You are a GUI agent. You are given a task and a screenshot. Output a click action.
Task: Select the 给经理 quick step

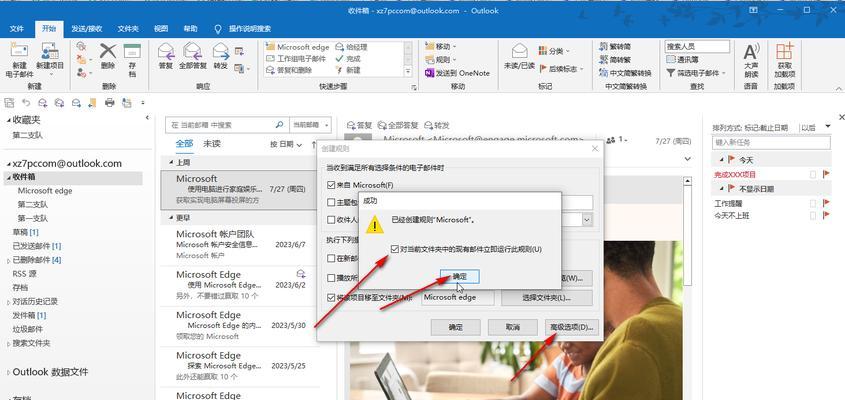click(351, 47)
